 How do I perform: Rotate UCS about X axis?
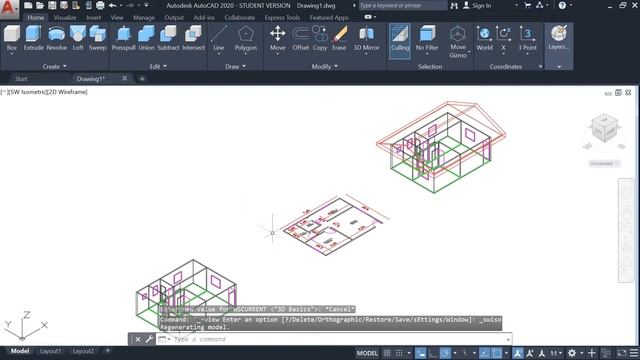coord(503,39)
